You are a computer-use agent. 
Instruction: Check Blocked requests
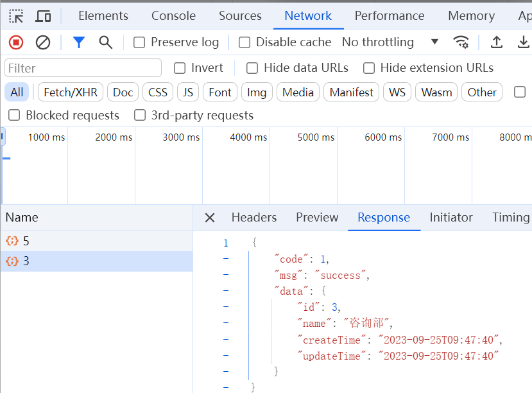[14, 116]
